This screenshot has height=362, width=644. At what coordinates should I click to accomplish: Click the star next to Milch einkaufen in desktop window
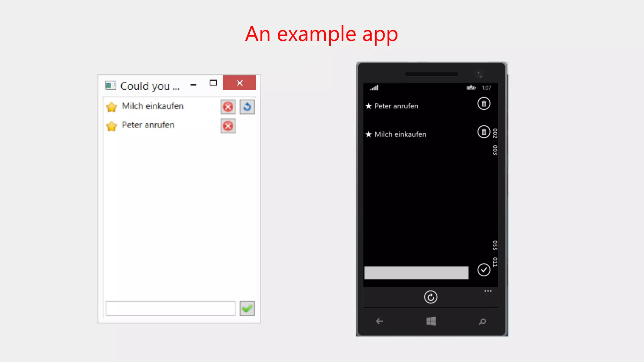111,107
